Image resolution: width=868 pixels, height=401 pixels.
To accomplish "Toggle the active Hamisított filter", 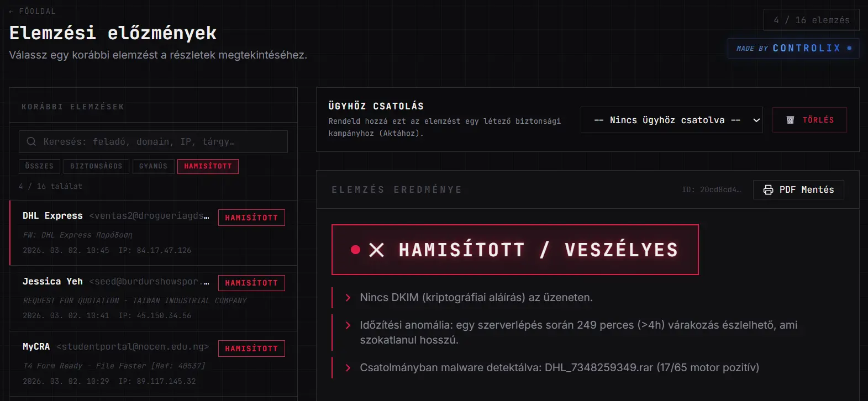I will pos(208,166).
